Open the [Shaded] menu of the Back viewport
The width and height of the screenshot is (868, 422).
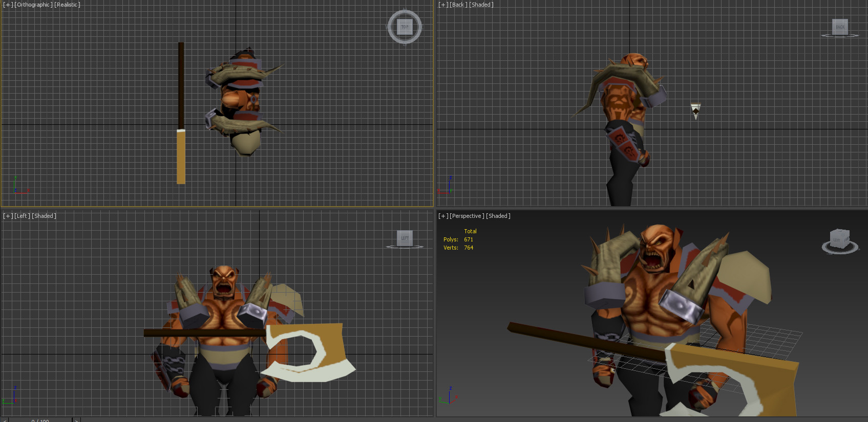(481, 5)
